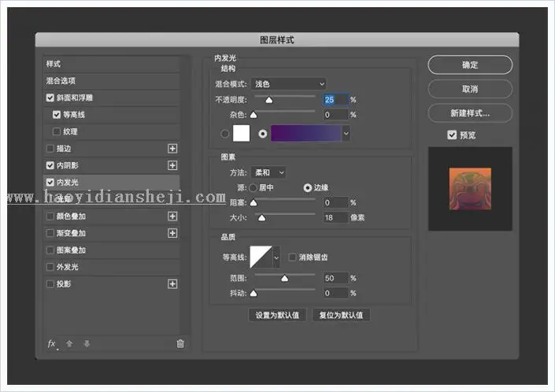Click the 阻塞 choke value field
The height and width of the screenshot is (392, 555).
[335, 202]
